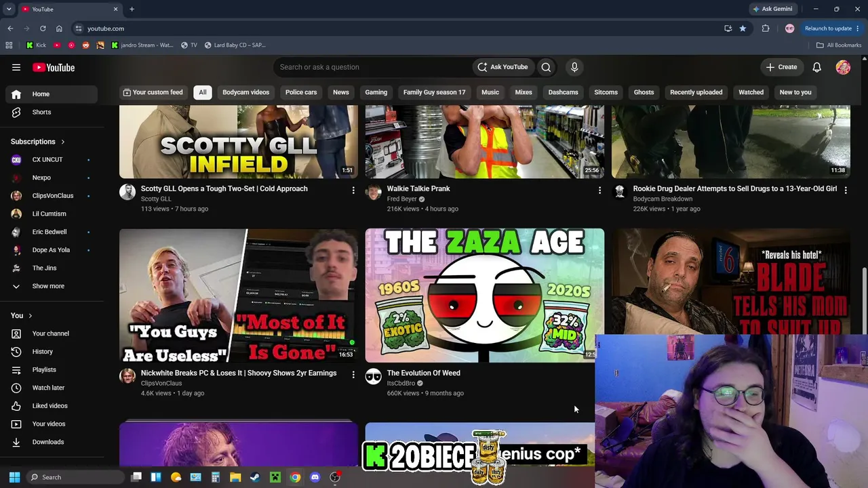Click in the YouTube search field

[373, 67]
